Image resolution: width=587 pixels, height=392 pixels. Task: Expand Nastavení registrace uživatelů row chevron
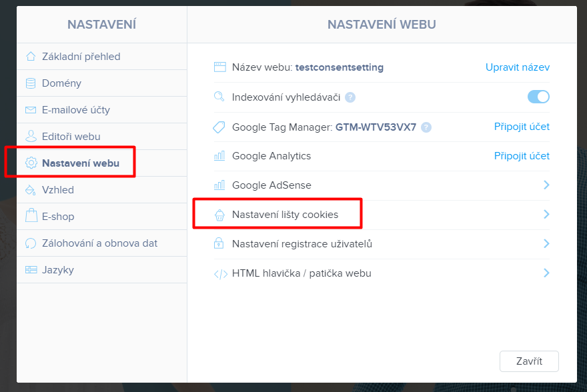pyautogui.click(x=546, y=243)
